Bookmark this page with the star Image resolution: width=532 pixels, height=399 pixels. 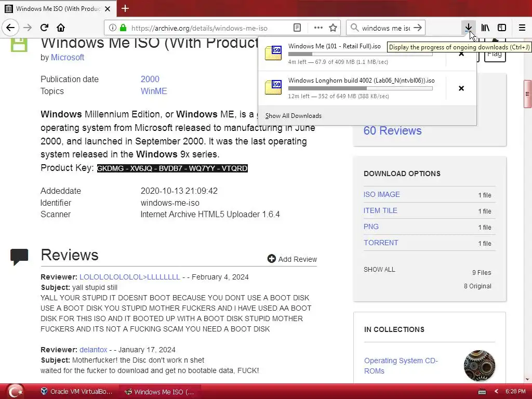point(333,28)
